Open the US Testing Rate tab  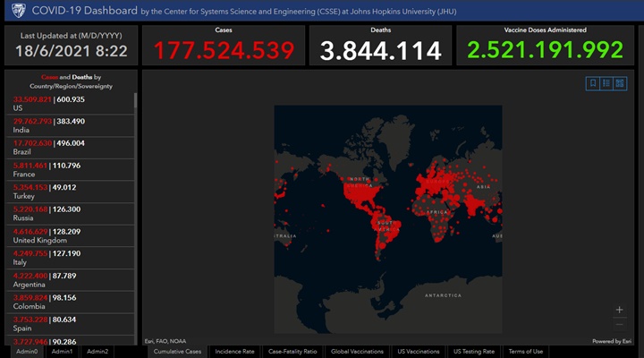tap(473, 352)
